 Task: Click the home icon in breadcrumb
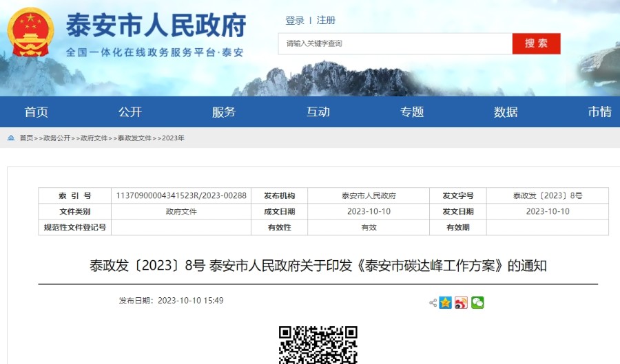11,138
